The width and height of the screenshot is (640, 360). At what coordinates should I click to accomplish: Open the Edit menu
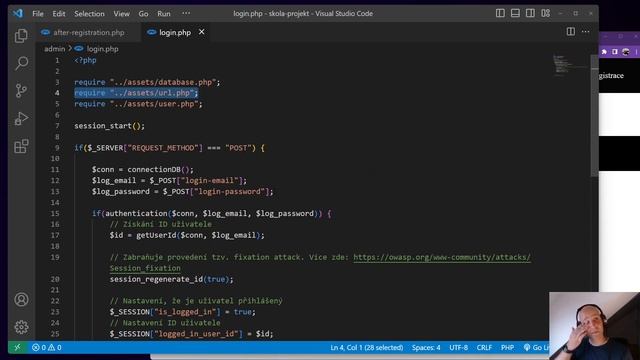(x=59, y=13)
